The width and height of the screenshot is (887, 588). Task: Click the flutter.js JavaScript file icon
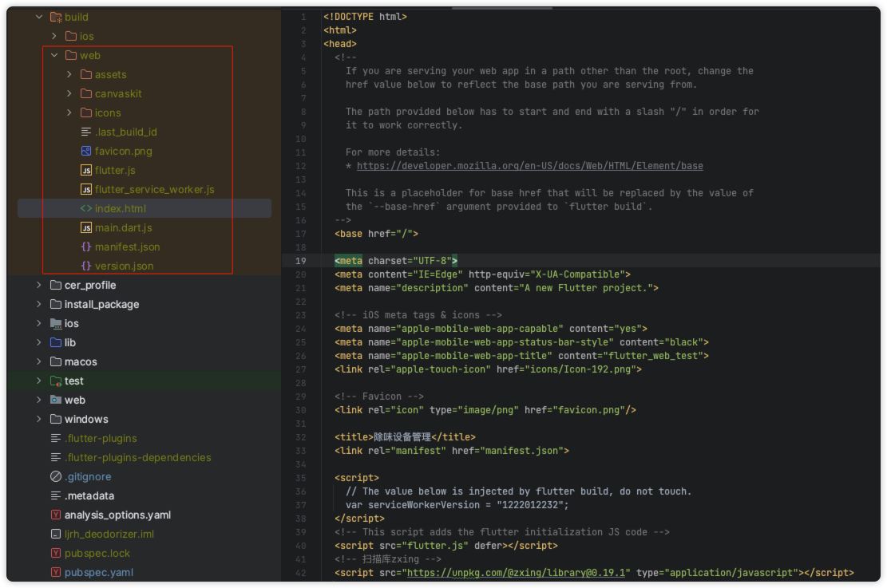pyautogui.click(x=86, y=170)
